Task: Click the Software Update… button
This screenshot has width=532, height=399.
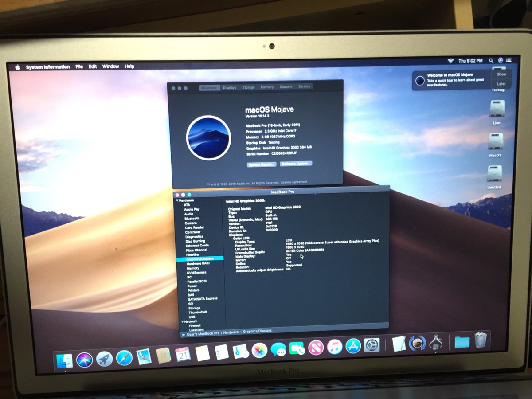Action: tap(296, 164)
